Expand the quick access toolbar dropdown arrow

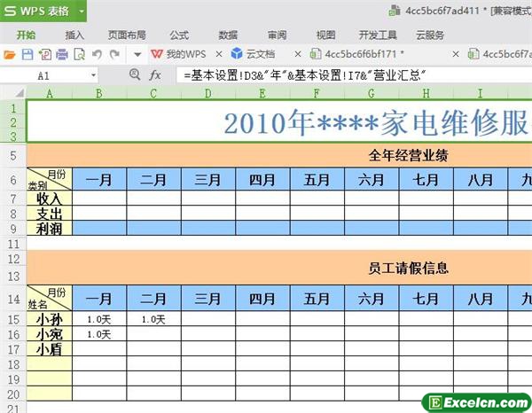coord(137,54)
